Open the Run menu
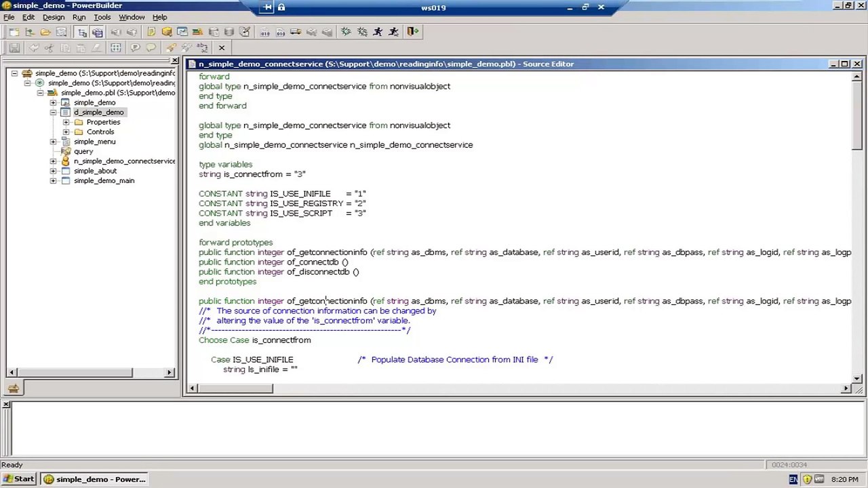The image size is (868, 488). click(79, 17)
